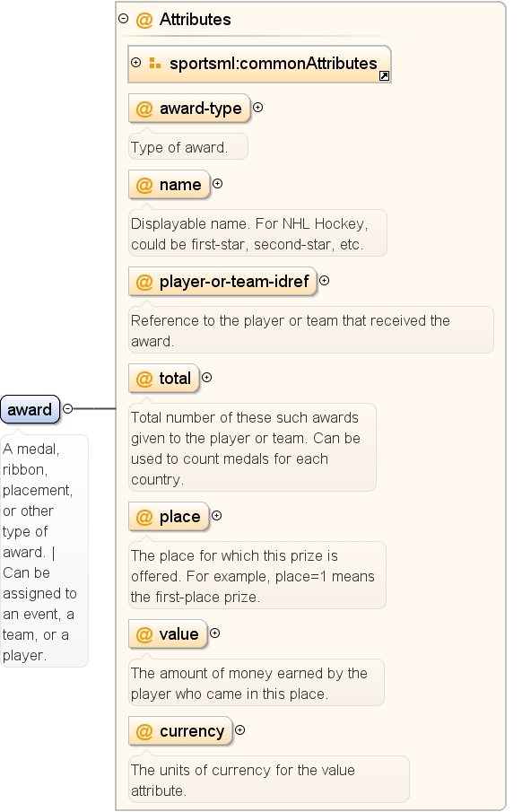This screenshot has height=812, width=522.
Task: Open the commonAttributes reference arrow icon
Action: (x=384, y=76)
